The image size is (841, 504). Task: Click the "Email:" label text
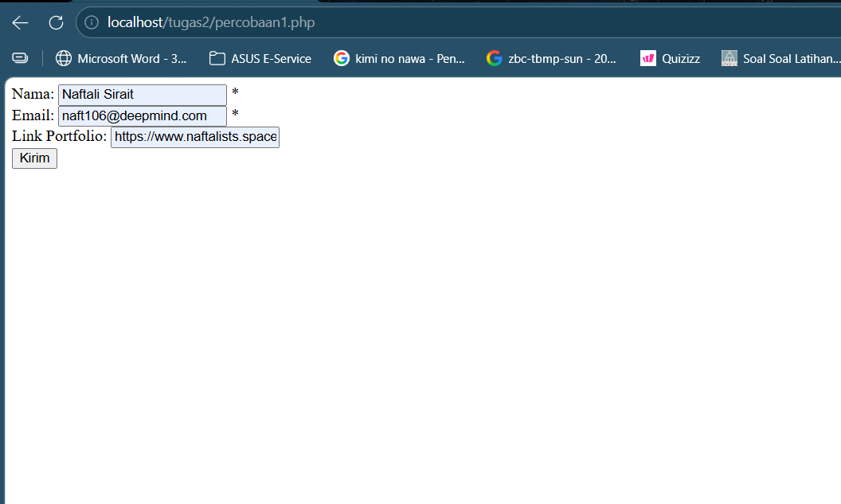(33, 115)
